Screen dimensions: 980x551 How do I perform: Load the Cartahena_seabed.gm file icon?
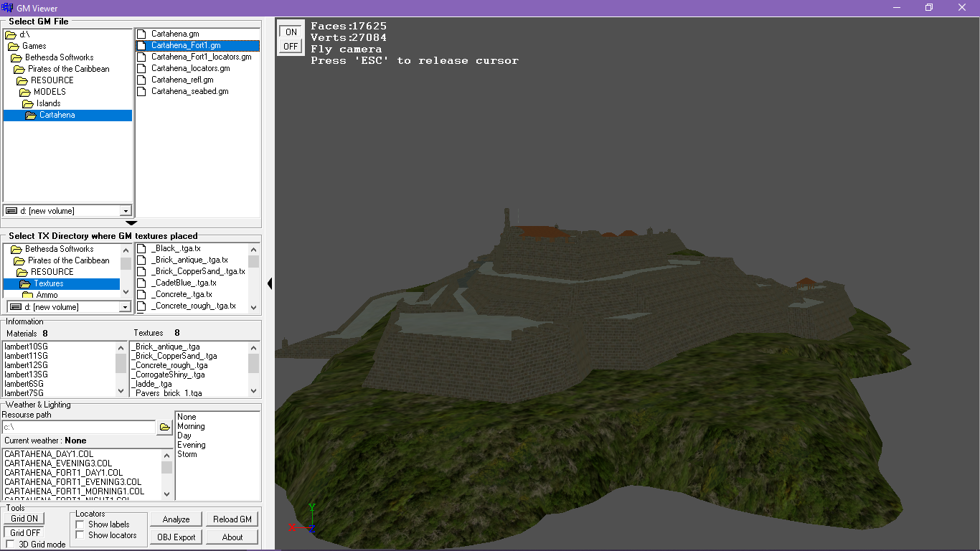click(141, 91)
